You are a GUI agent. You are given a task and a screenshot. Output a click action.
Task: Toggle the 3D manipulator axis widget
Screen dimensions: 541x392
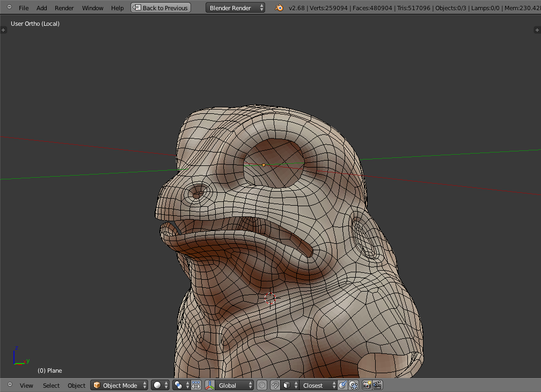[x=210, y=385]
